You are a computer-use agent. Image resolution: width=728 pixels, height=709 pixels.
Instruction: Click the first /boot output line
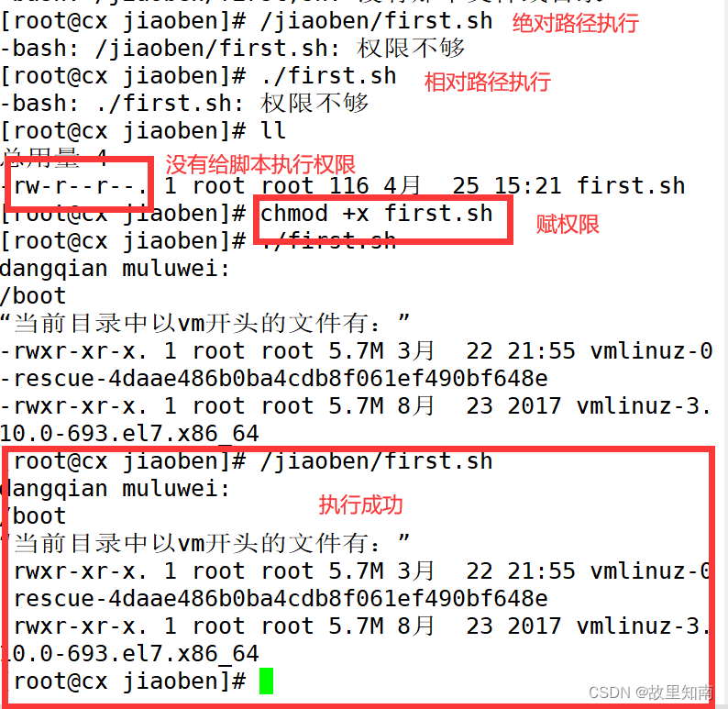pos(33,296)
